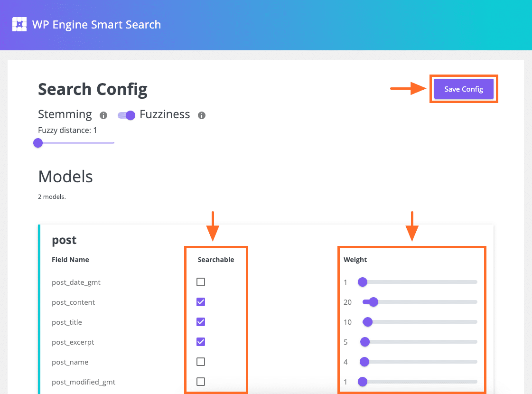
Task: Click the Stemming label text
Action: click(65, 114)
